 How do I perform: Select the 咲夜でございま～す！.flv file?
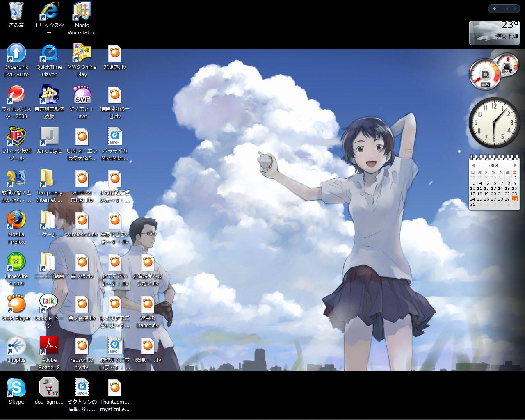coord(115,228)
